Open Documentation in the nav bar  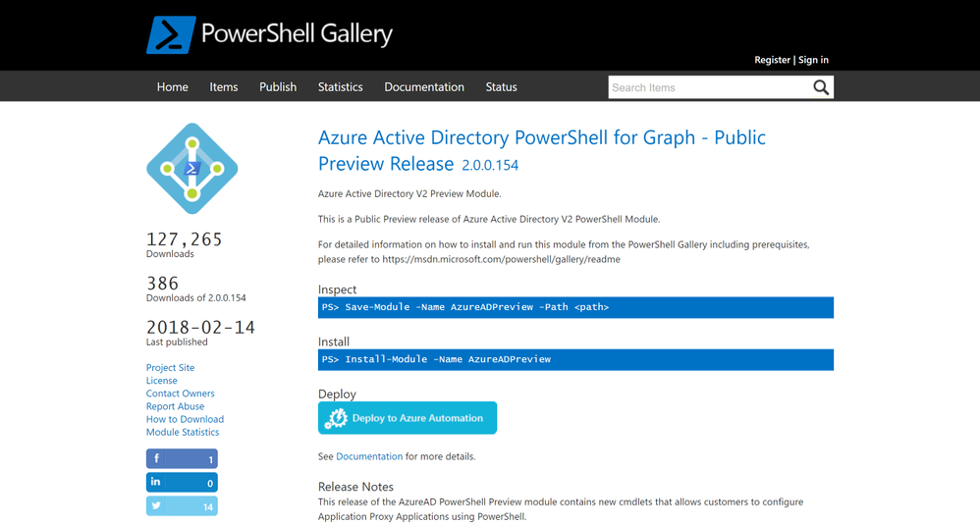(424, 86)
